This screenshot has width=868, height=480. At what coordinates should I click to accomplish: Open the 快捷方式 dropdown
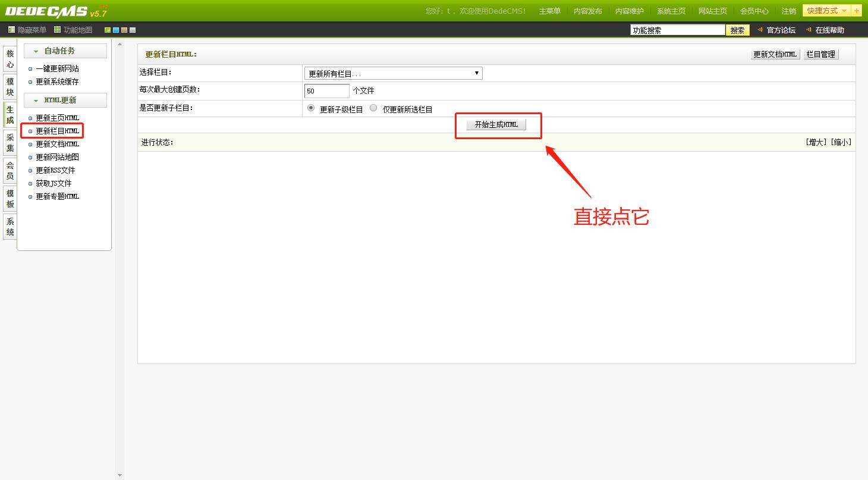coord(827,11)
